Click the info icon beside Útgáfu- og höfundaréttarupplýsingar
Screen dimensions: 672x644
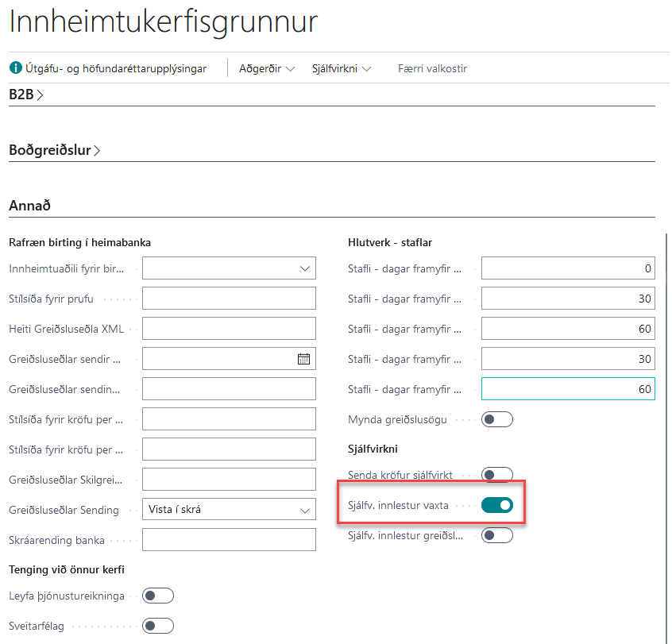click(x=15, y=68)
